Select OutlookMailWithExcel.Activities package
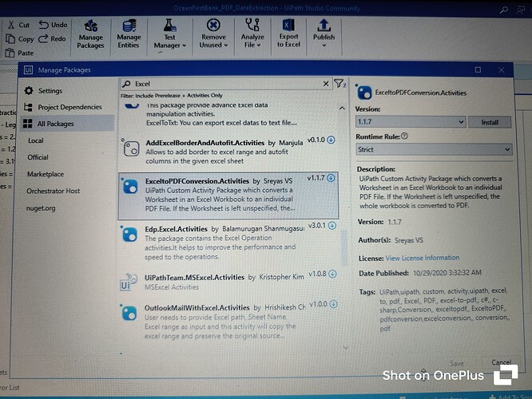 [228, 321]
